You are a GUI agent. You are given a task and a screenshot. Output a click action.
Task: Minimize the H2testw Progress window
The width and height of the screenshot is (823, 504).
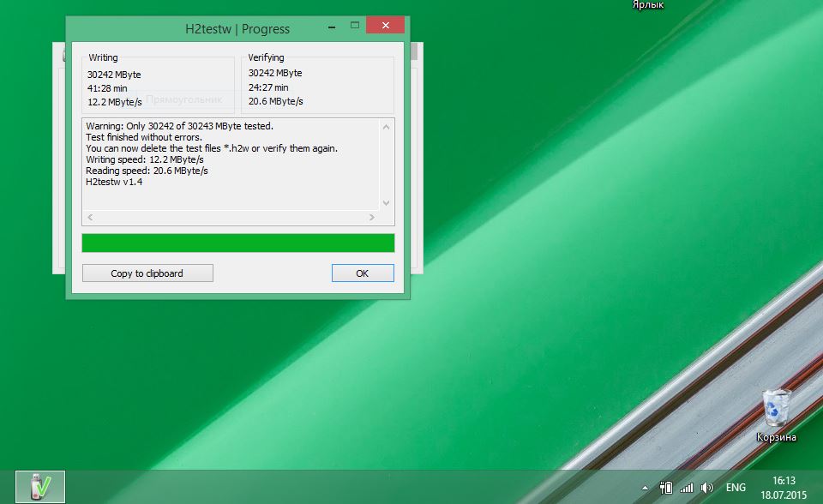pos(332,26)
